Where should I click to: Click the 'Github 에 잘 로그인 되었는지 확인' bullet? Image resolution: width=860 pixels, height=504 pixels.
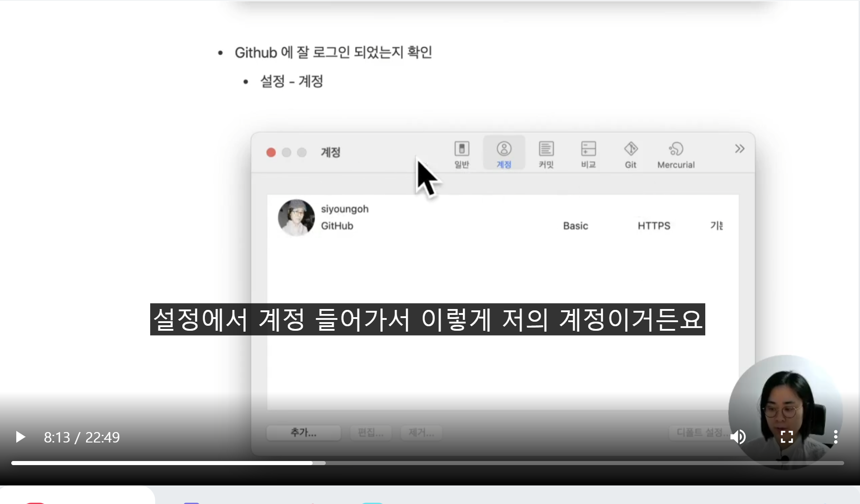[333, 52]
